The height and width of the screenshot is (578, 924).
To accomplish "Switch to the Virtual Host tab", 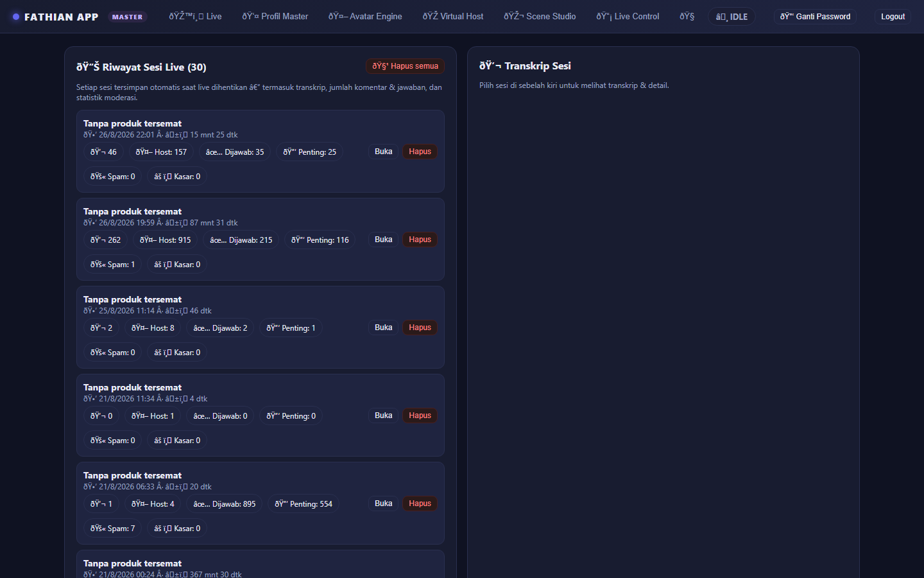I will tap(453, 17).
